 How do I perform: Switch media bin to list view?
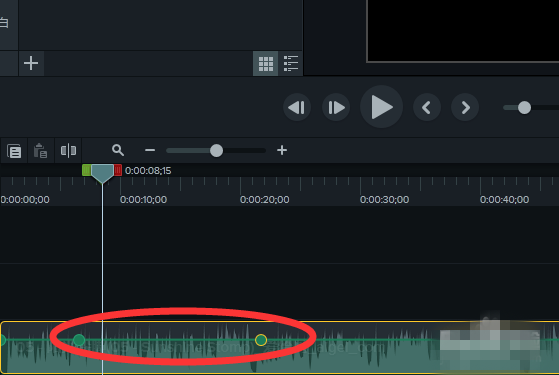[x=291, y=63]
